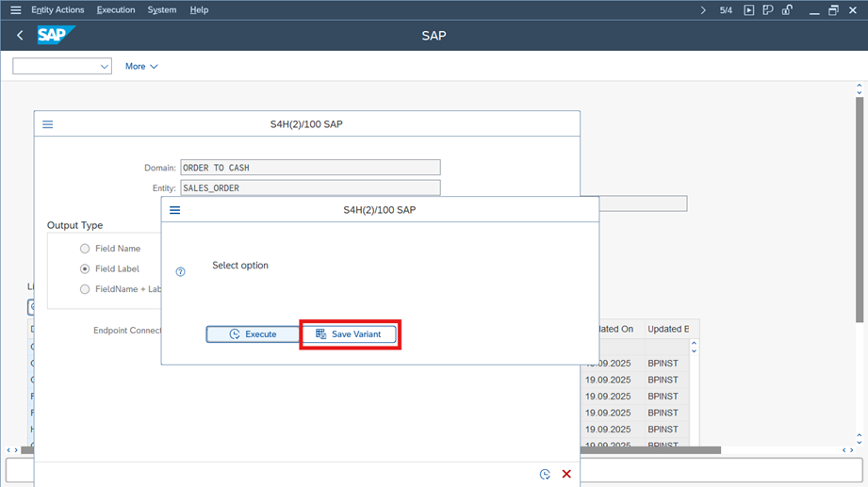Screen dimensions: 868x487
Task: Click the unlock padlock icon in title bar
Action: [787, 10]
